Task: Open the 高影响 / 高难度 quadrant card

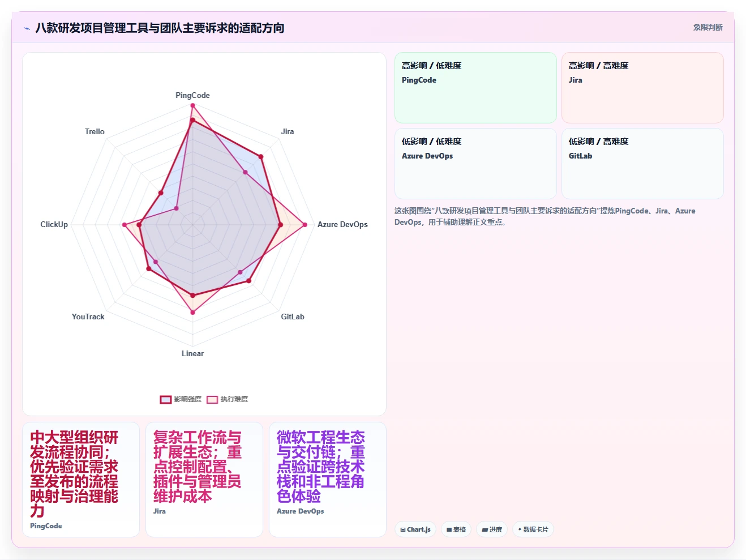Action: [x=642, y=88]
